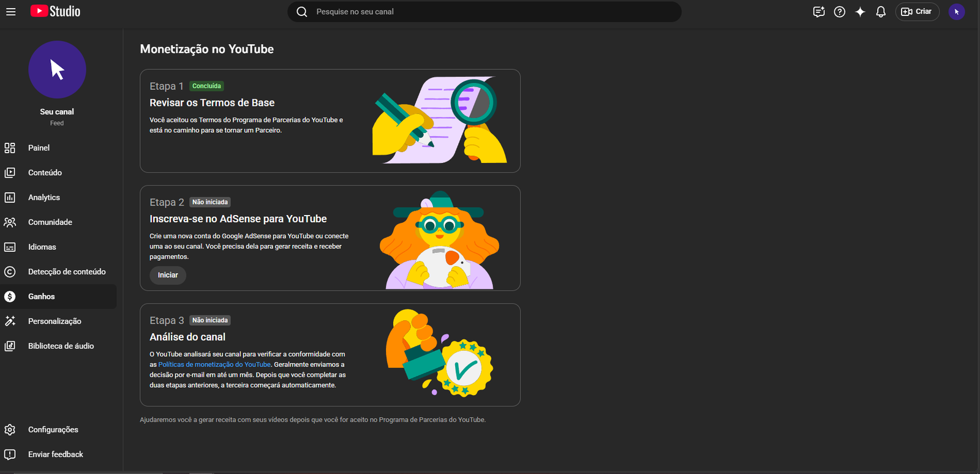Screen dimensions: 980x474
Task: Open the send feedback icon in header
Action: pos(819,12)
